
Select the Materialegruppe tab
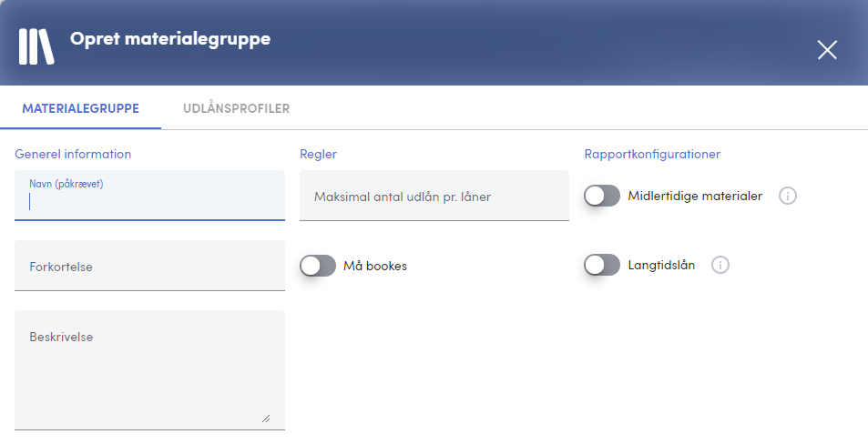coord(81,108)
